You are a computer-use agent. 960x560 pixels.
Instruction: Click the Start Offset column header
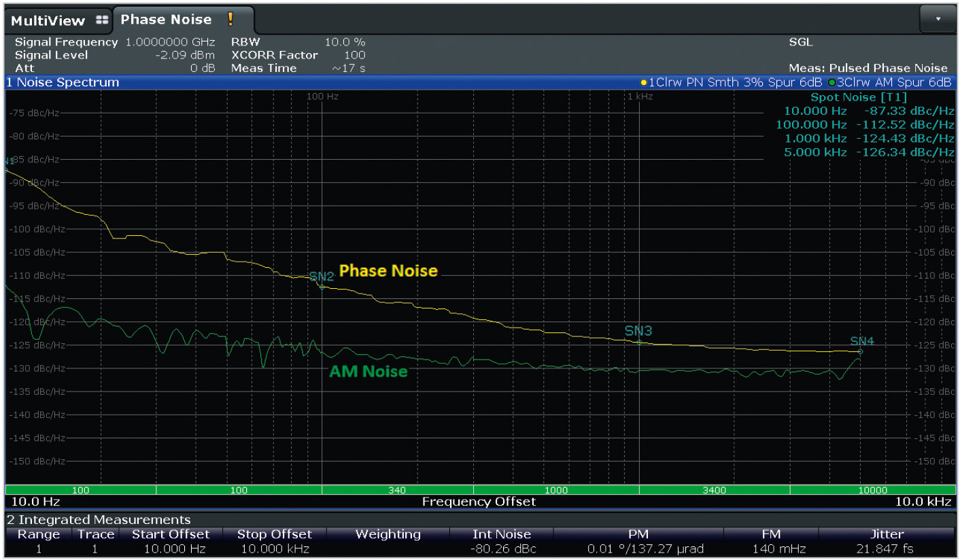click(x=171, y=534)
